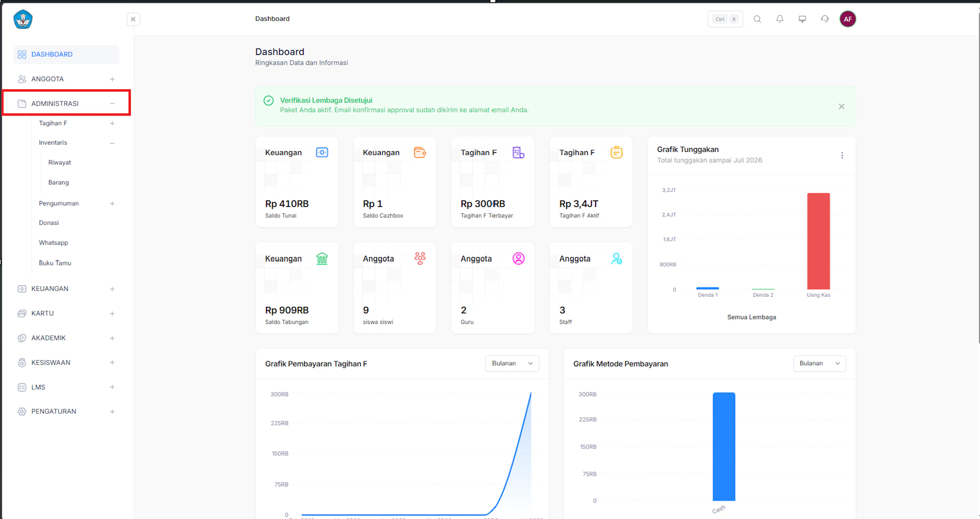Open the search magnifier icon
Viewport: 980px width, 519px height.
click(757, 19)
